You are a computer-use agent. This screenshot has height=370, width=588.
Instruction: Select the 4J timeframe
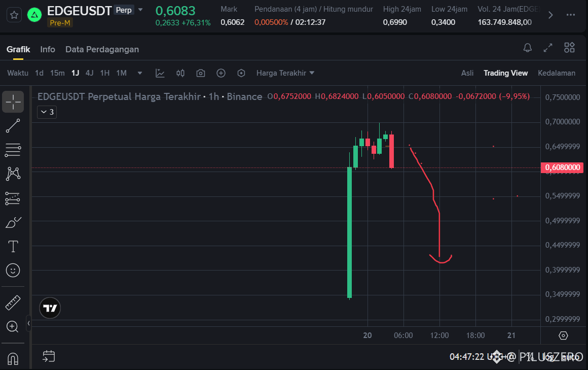[x=89, y=73]
